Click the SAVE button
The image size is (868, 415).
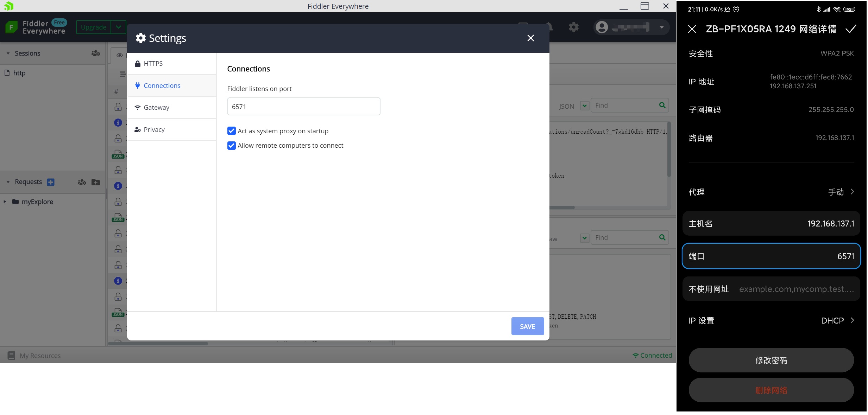pyautogui.click(x=527, y=326)
